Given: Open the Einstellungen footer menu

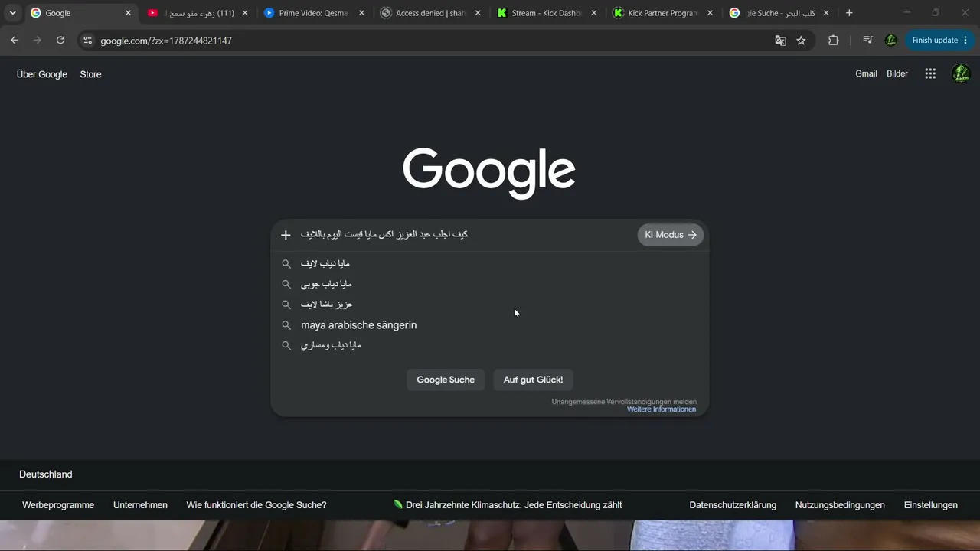Looking at the screenshot, I should pos(931,505).
